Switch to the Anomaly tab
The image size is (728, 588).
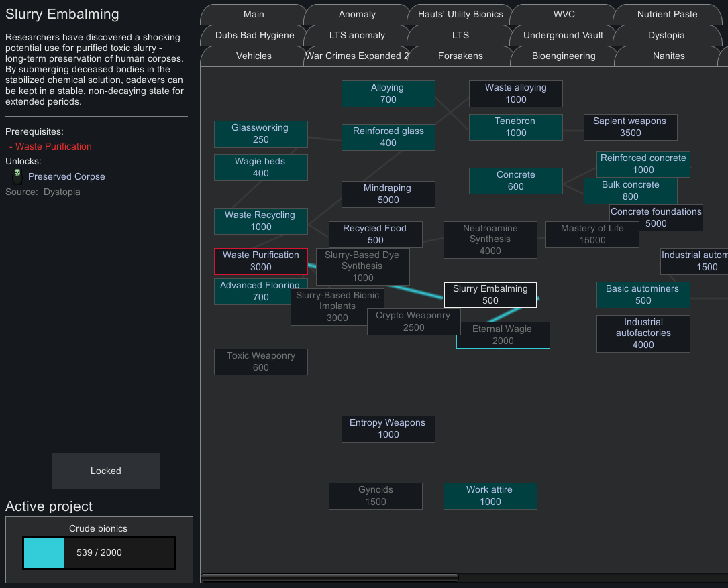[x=356, y=14]
